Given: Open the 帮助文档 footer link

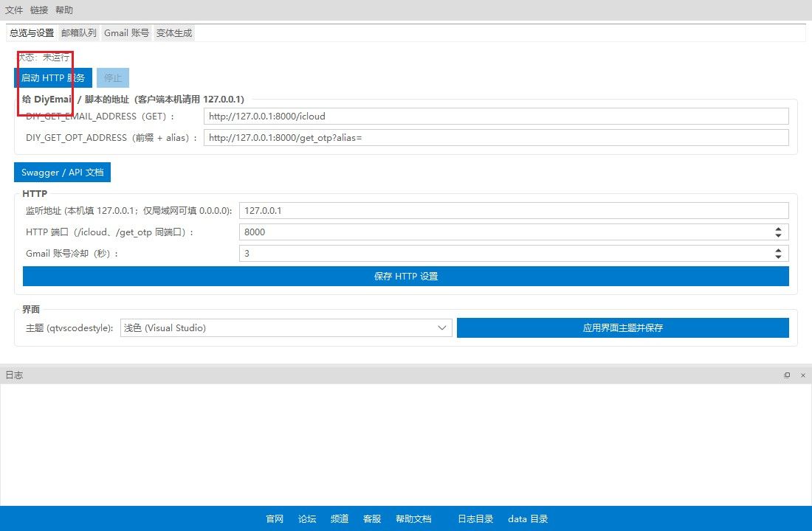Looking at the screenshot, I should pyautogui.click(x=413, y=518).
